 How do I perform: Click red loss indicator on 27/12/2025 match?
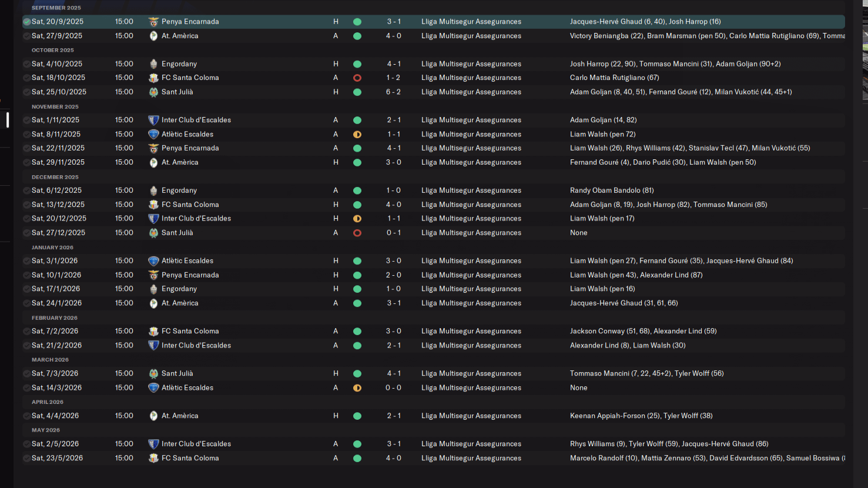[357, 233]
